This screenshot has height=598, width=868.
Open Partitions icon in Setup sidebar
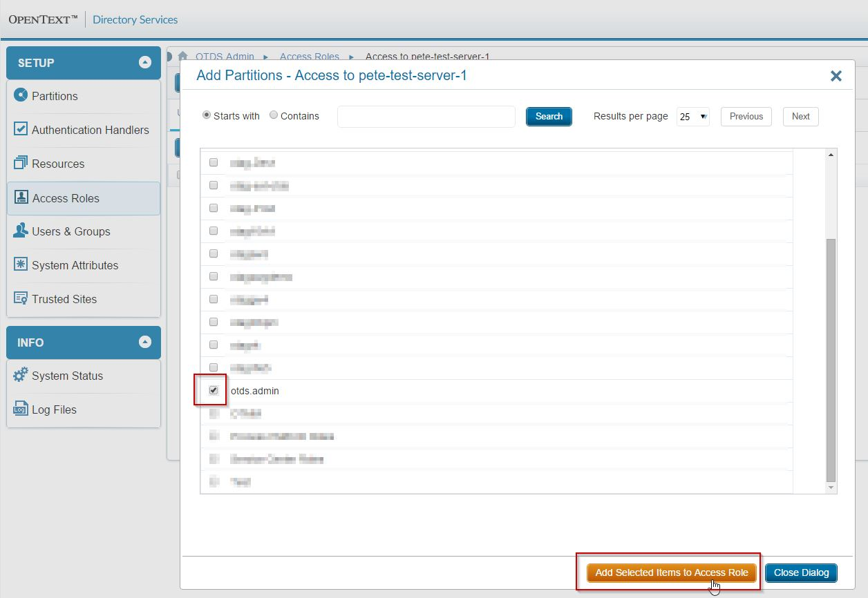(21, 95)
